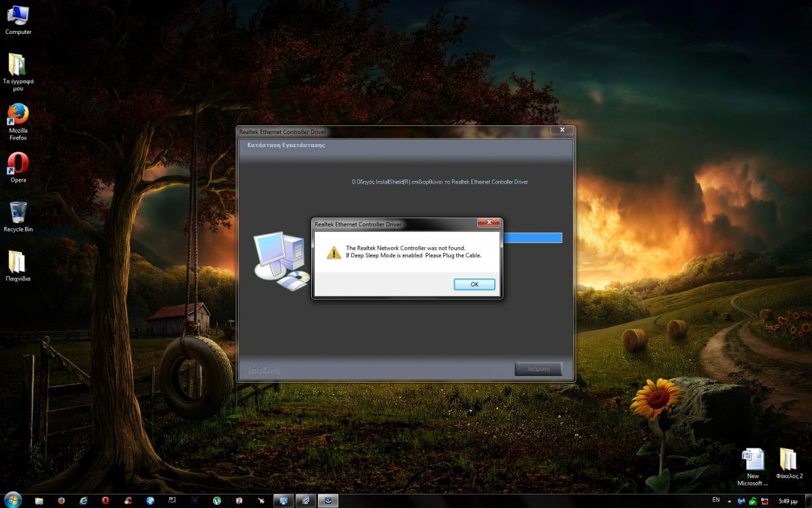Click the blue installation progress bar
Viewport: 812px width, 508px height.
(x=531, y=238)
